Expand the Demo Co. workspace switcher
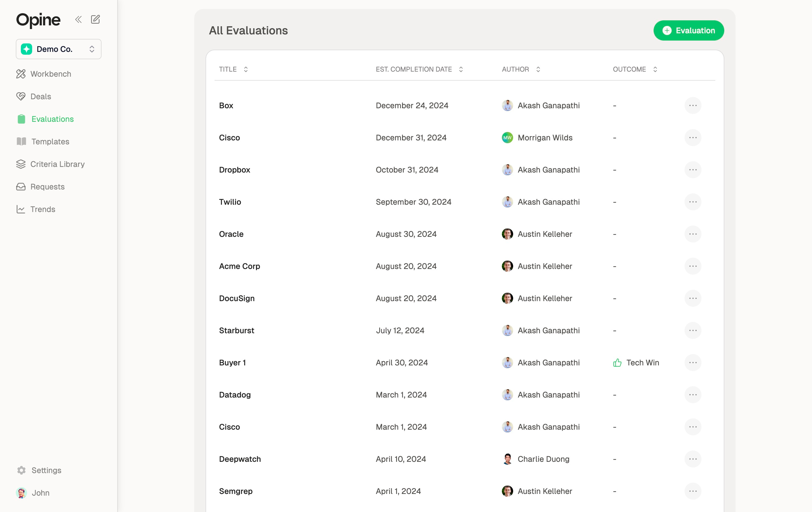 point(59,49)
